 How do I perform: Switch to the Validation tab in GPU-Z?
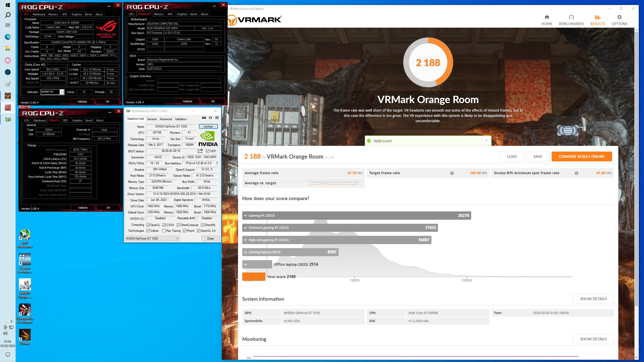click(181, 119)
